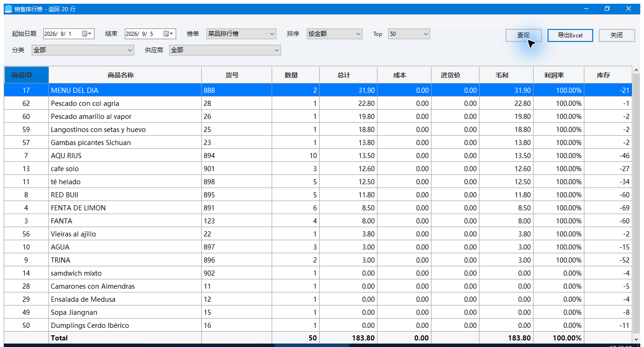Sort by the 商品ID column header
644x347 pixels.
tap(26, 75)
